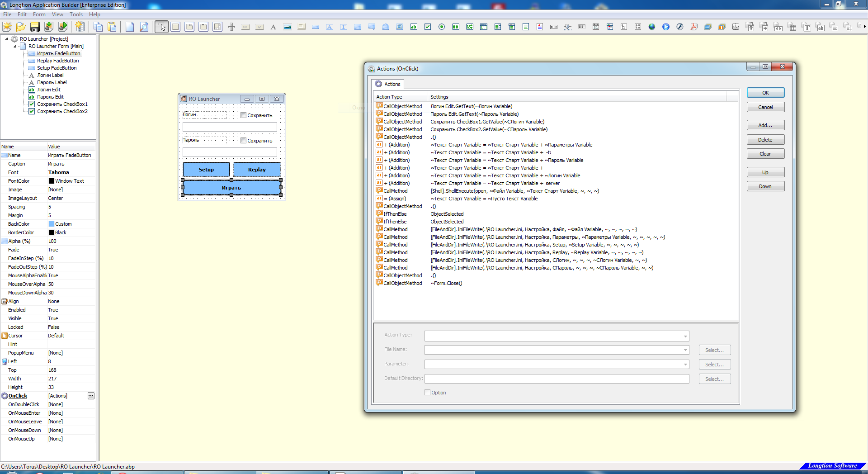Save the project with the floppy disk icon
868x474 pixels.
pyautogui.click(x=35, y=27)
